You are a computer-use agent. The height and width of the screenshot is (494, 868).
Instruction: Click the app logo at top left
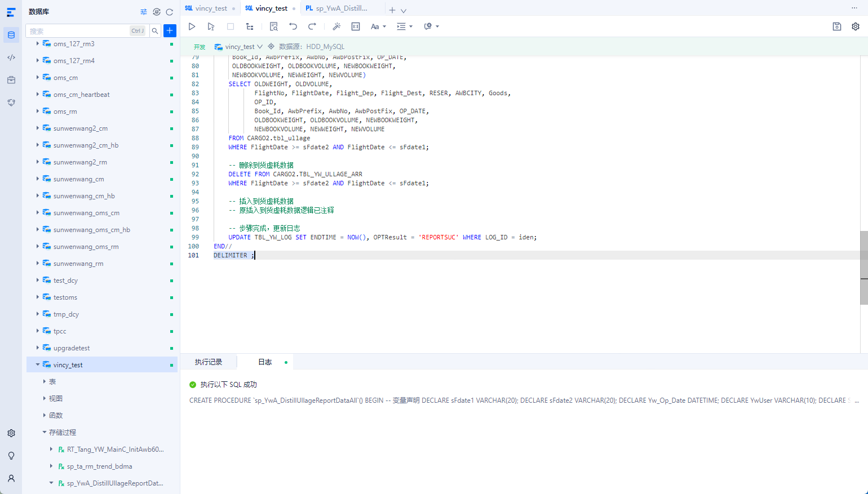(11, 12)
